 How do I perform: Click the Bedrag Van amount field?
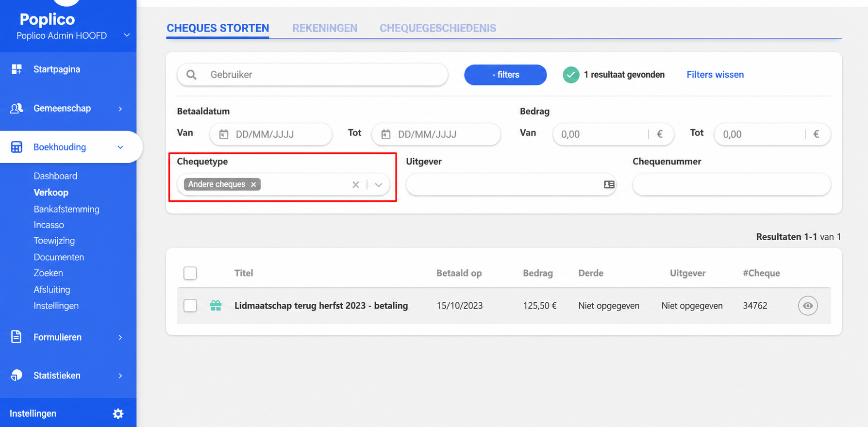613,134
